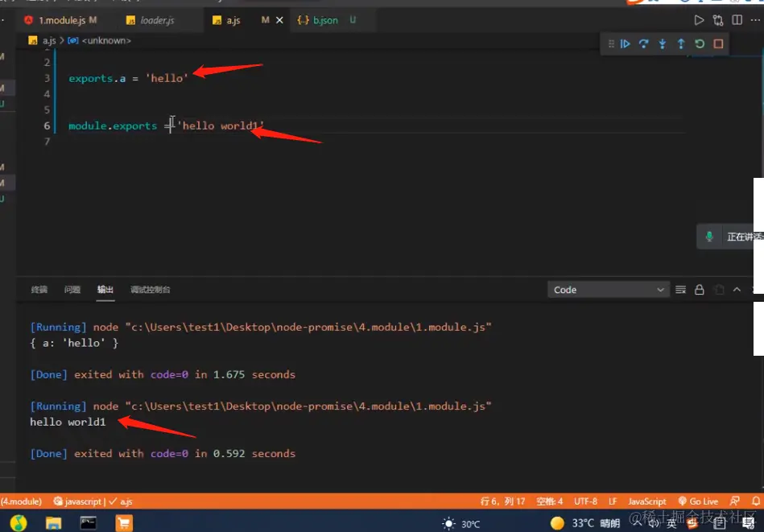Open the log output file icon
Image resolution: width=764 pixels, height=532 pixels.
tap(719, 290)
